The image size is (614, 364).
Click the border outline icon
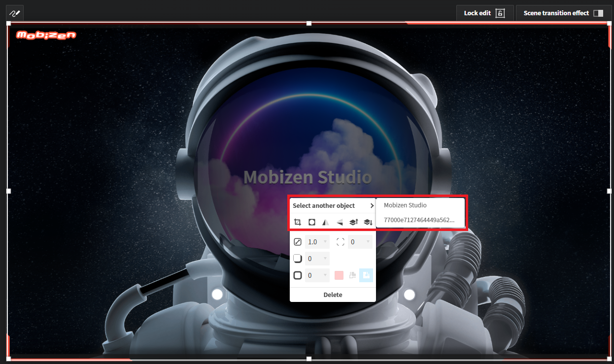pyautogui.click(x=298, y=275)
